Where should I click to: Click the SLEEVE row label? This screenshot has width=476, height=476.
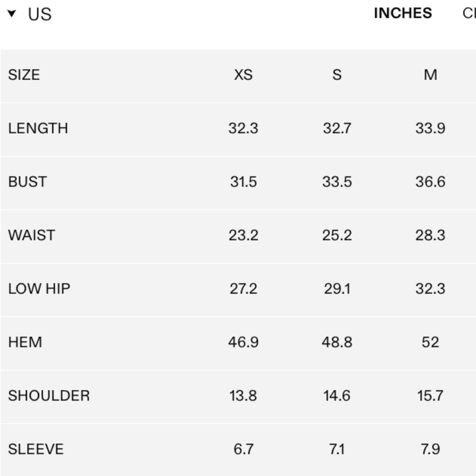tap(36, 449)
